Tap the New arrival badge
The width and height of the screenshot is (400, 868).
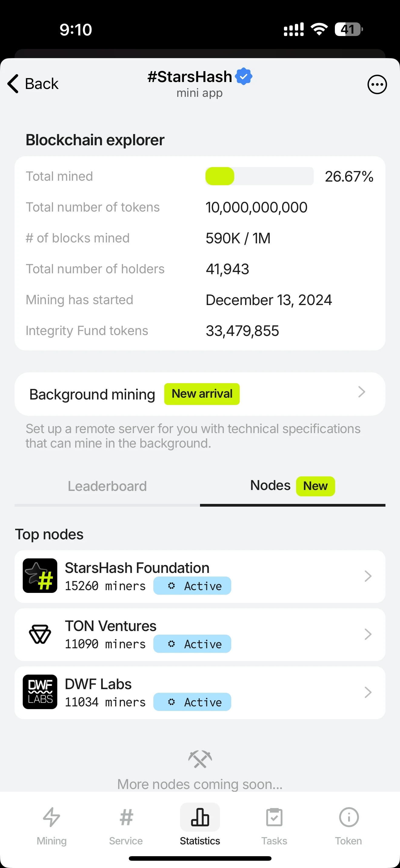[202, 394]
